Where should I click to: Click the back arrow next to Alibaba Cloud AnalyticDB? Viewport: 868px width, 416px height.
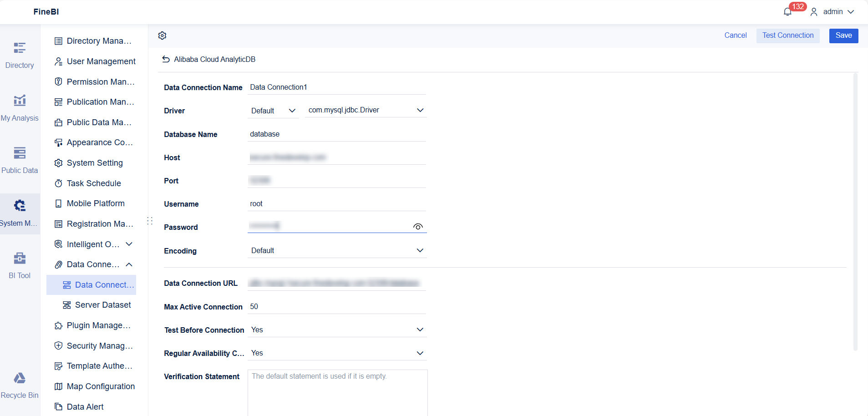point(166,59)
